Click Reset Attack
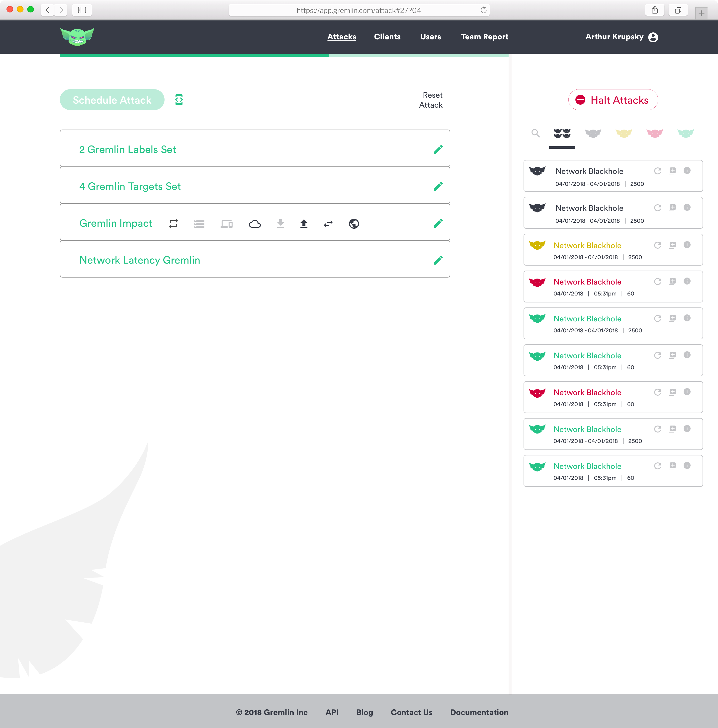This screenshot has height=728, width=718. pyautogui.click(x=431, y=100)
